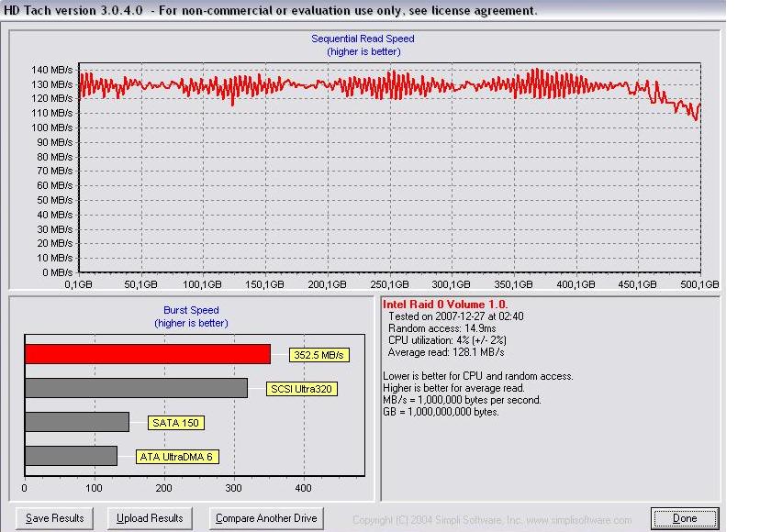
Task: Click the Burst Speed chart title
Action: [x=191, y=311]
